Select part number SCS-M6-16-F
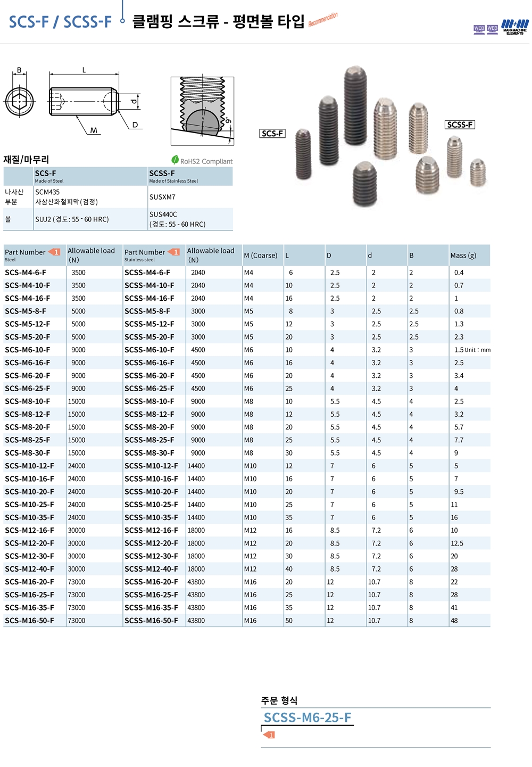Image resolution: width=532 pixels, height=767 pixels. tap(28, 363)
